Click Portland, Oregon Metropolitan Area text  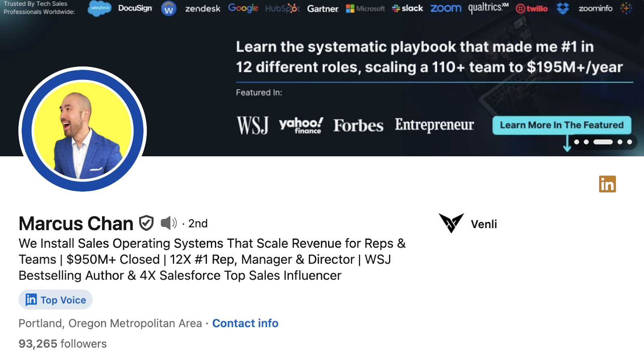(x=110, y=323)
